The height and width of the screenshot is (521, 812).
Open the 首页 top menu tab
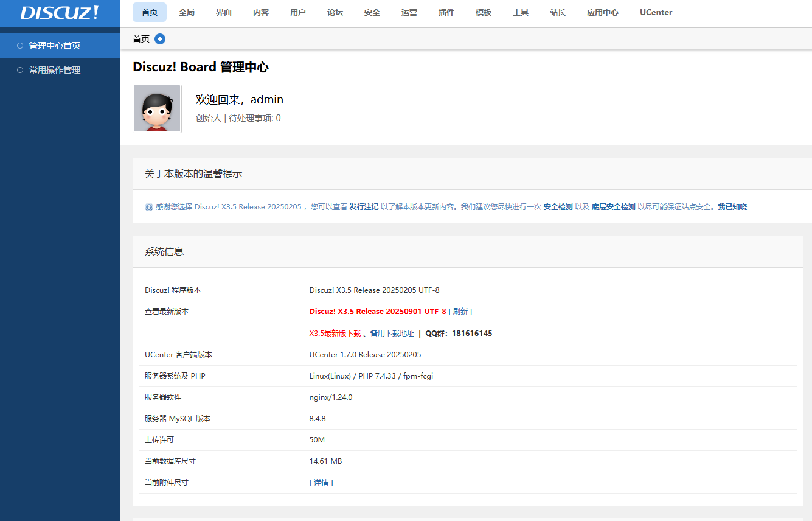click(x=150, y=12)
